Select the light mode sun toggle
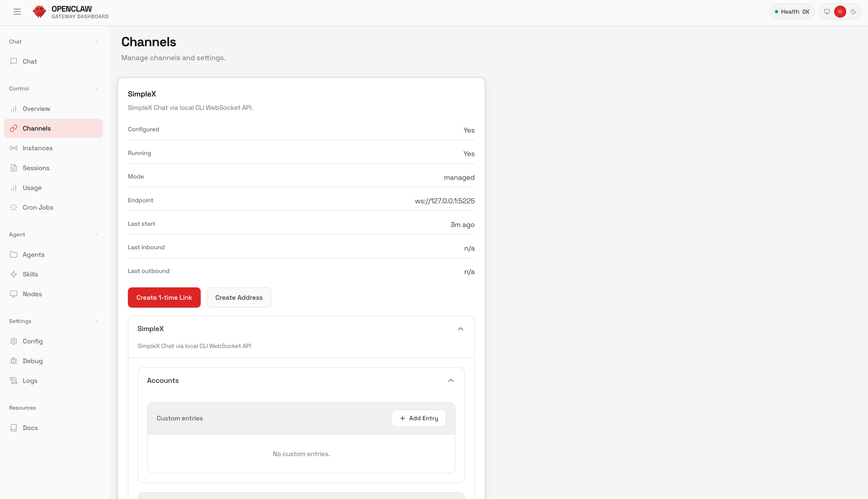 coord(840,11)
